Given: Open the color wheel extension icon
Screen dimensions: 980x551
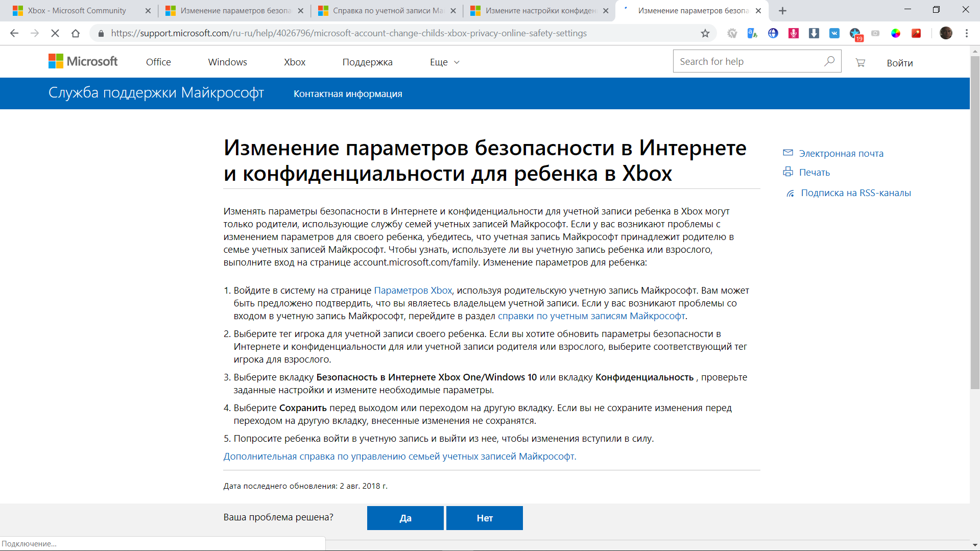Looking at the screenshot, I should [896, 33].
